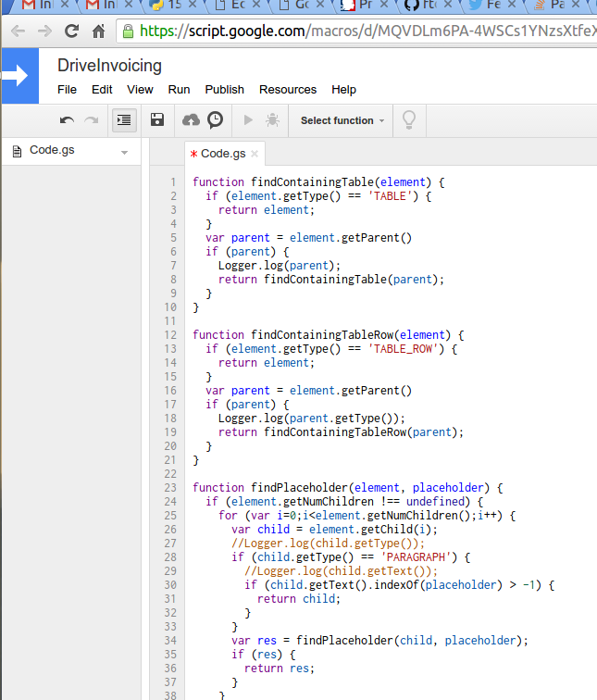Click the Logger.log(parent); line
Image resolution: width=597 pixels, height=700 pixels.
(x=280, y=266)
